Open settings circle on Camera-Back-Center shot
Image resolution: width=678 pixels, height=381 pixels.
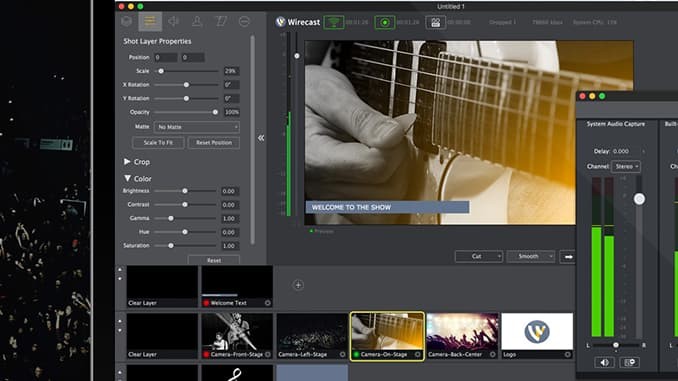[493, 355]
